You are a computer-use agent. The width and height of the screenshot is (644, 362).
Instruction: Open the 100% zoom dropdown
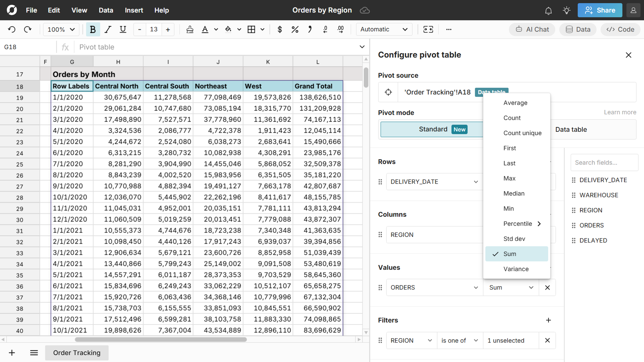(x=61, y=29)
